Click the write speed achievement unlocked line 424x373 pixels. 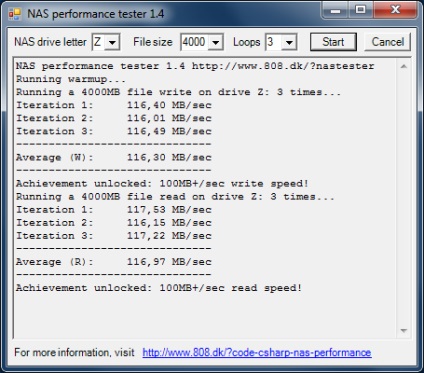pyautogui.click(x=162, y=183)
